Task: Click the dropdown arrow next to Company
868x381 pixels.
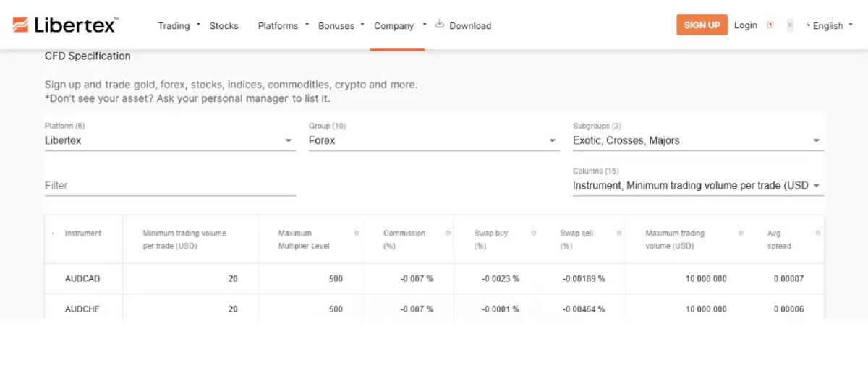Action: 425,24
